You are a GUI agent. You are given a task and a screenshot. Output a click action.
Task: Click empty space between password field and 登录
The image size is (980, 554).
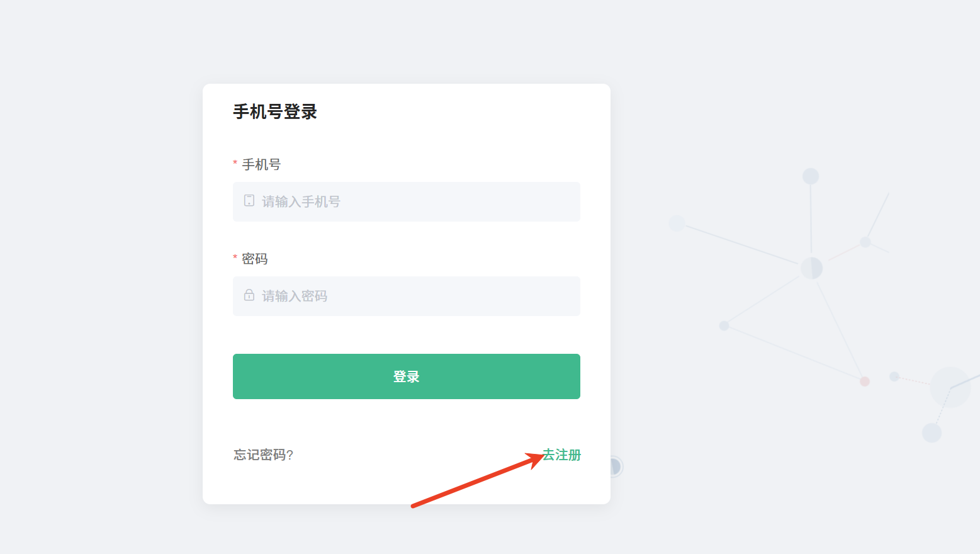pyautogui.click(x=407, y=335)
